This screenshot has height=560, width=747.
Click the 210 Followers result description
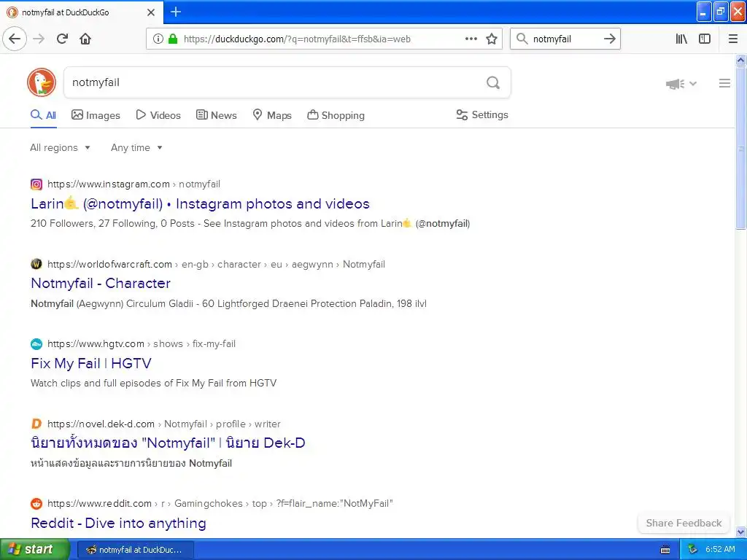[x=250, y=224]
